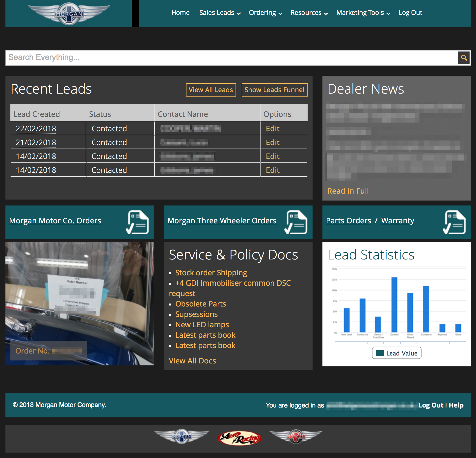Viewport: 476px width, 458px height.
Task: Click the Show Leads Funnel button
Action: (x=274, y=90)
